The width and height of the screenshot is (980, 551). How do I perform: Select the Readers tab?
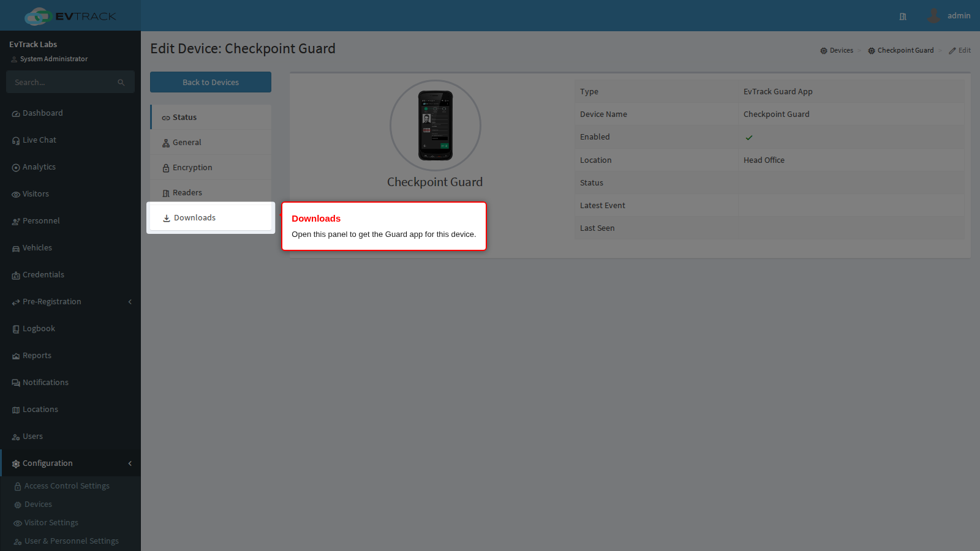[x=211, y=193]
